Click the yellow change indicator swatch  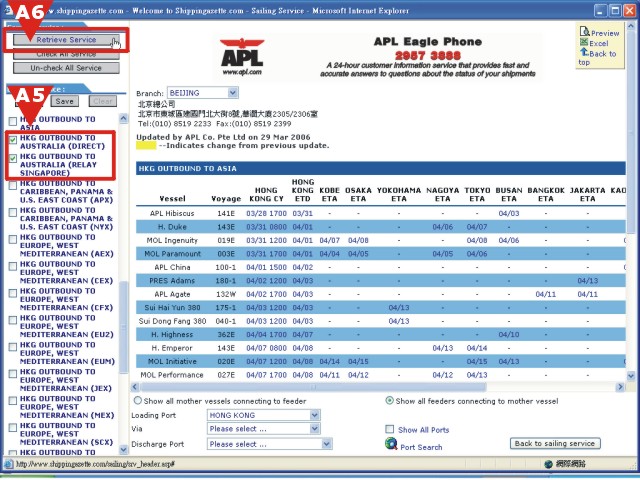click(x=146, y=146)
